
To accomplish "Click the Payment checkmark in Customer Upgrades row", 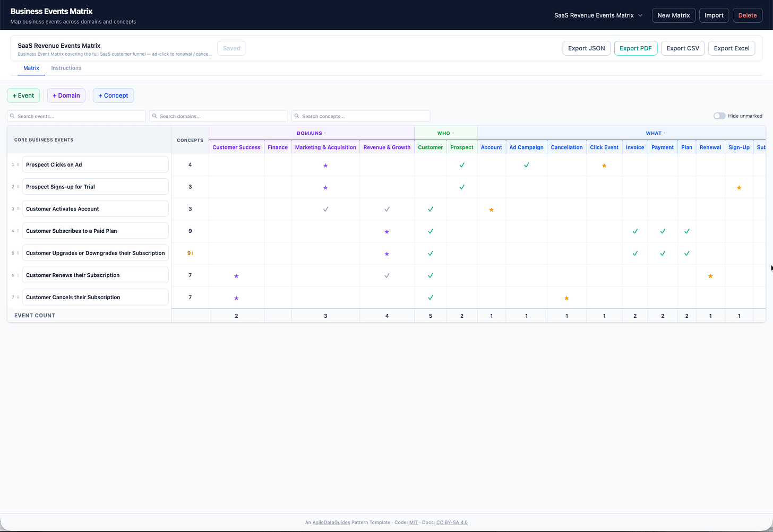I will 663,254.
